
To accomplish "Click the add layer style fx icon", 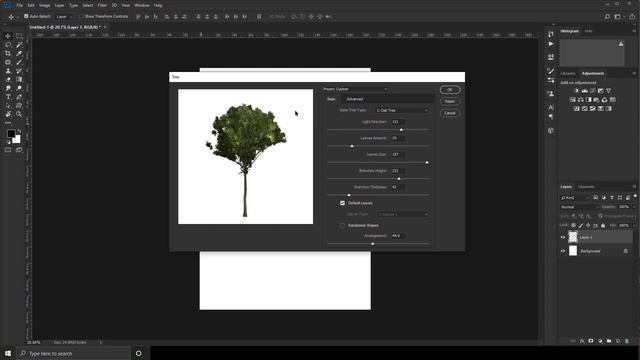I will coord(582,341).
